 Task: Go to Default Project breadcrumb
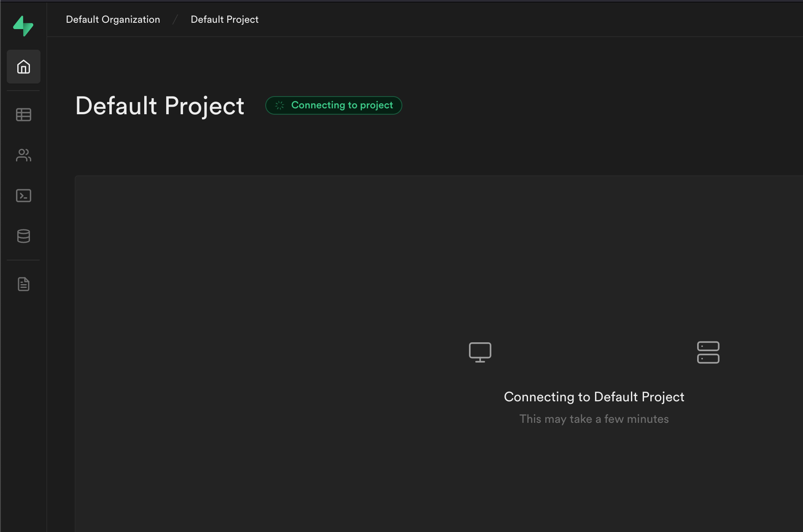point(224,19)
